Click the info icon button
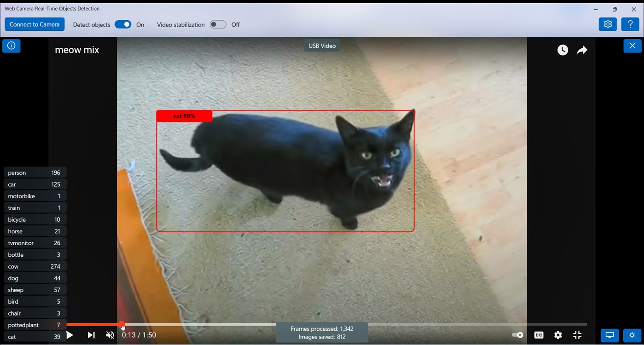This screenshot has width=644, height=345. point(12,46)
